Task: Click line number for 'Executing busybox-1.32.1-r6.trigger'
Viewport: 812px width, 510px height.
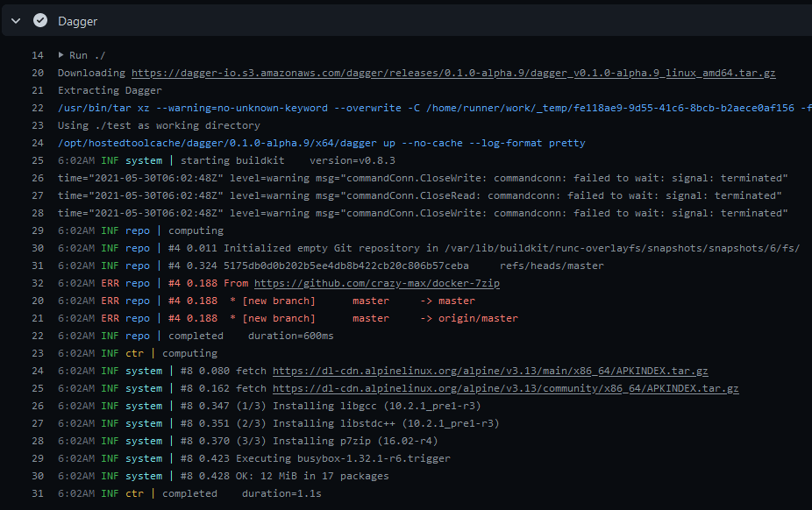Action: (x=38, y=458)
